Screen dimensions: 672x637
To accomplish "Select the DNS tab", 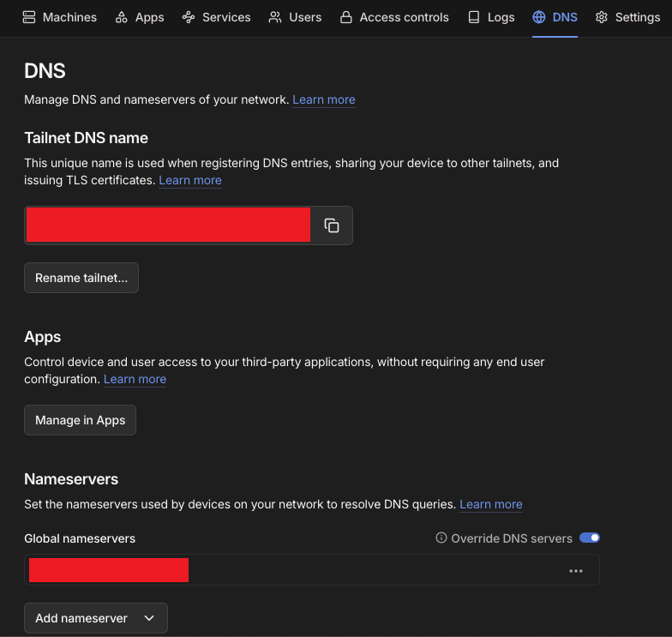I will (555, 17).
